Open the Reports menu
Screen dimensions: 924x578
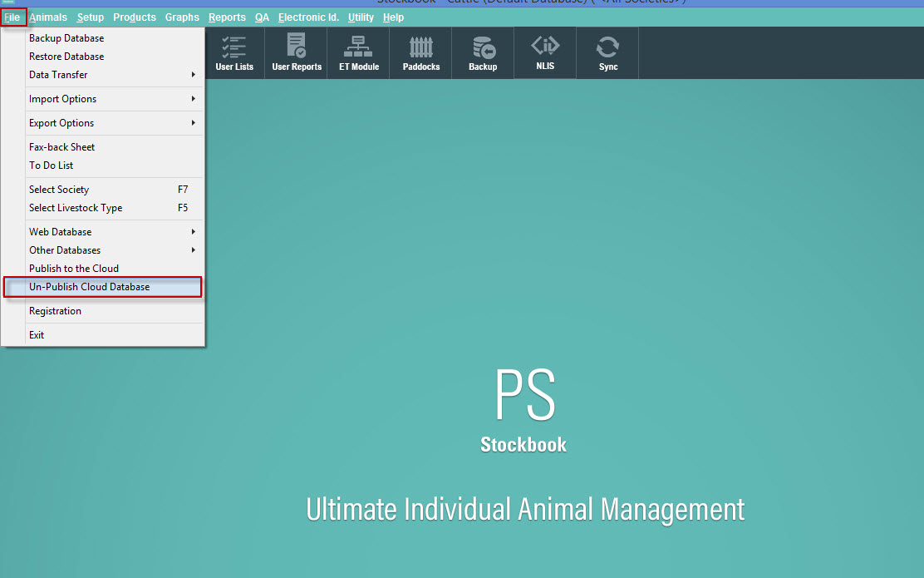tap(227, 17)
